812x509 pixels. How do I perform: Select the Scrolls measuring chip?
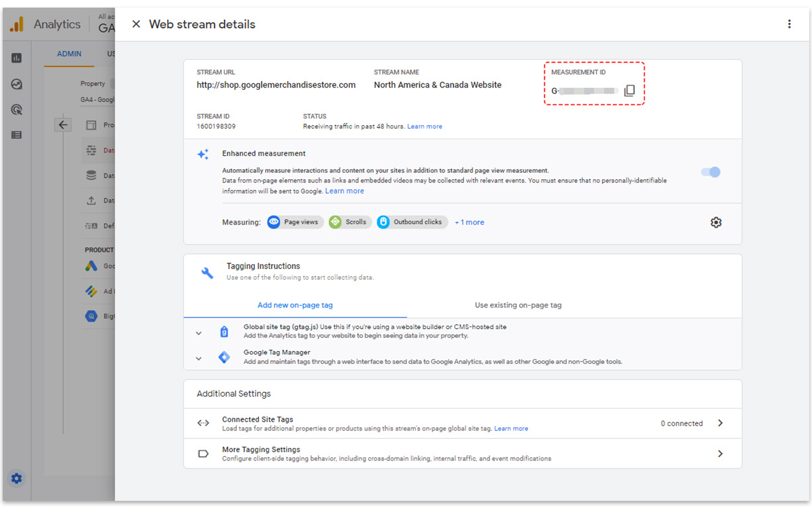[x=350, y=222]
